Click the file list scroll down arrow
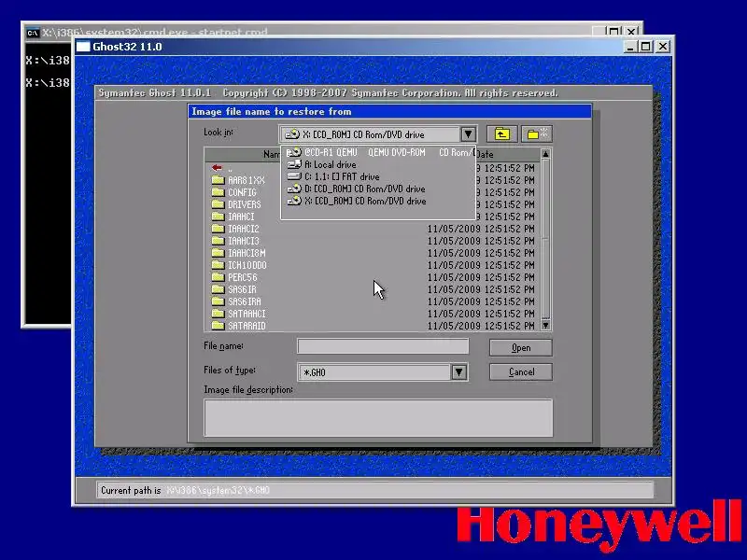747x560 pixels. pos(545,325)
